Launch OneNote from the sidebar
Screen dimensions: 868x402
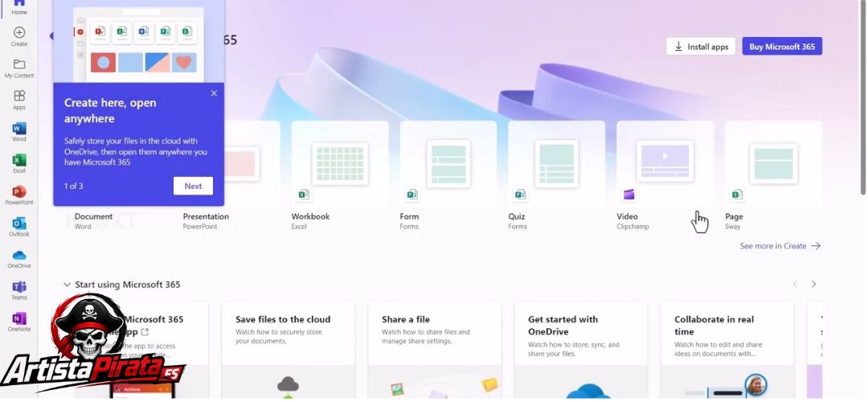[18, 322]
